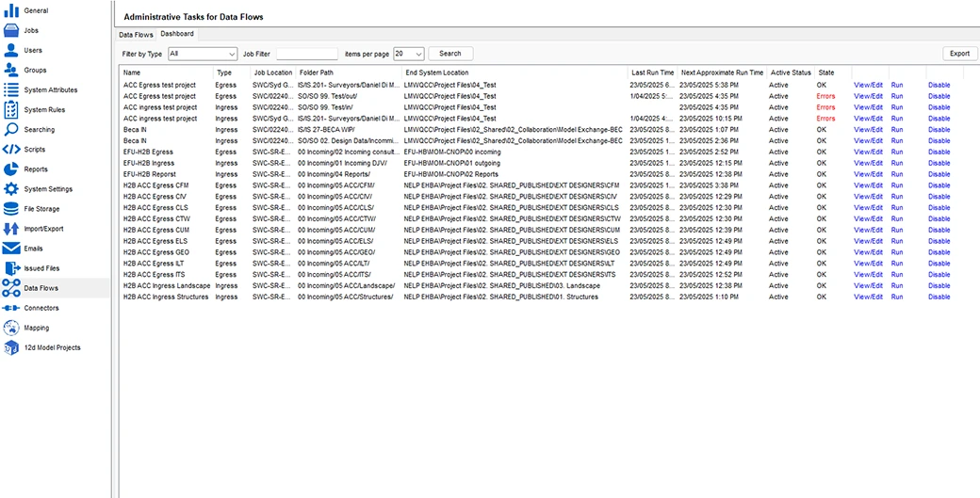This screenshot has width=980, height=498.
Task: Open the General section icon
Action: (11, 10)
